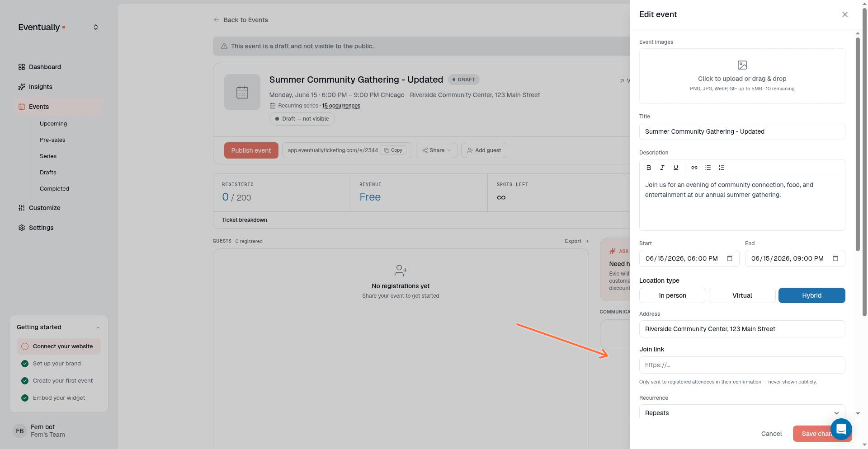The height and width of the screenshot is (449, 868).
Task: Click the Join link input field
Action: (x=742, y=365)
